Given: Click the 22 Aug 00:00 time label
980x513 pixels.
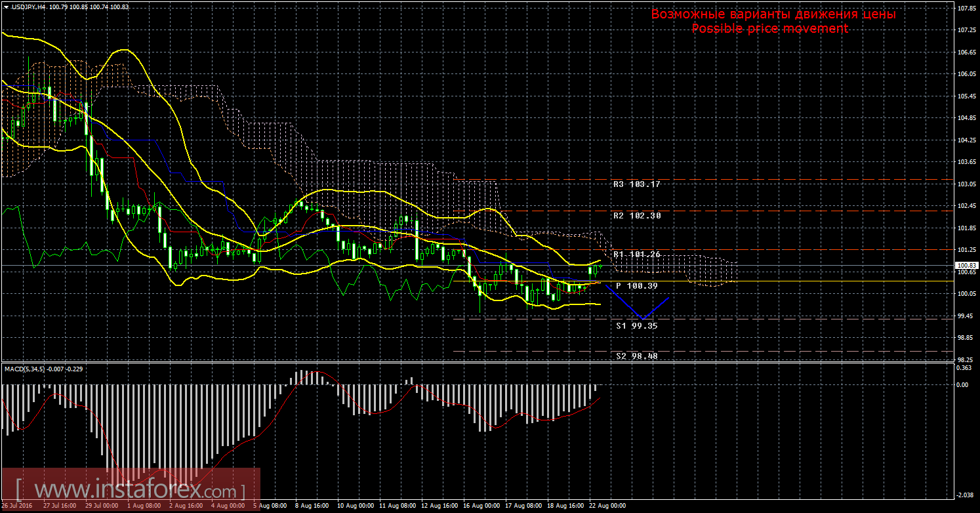Looking at the screenshot, I should click(x=607, y=506).
